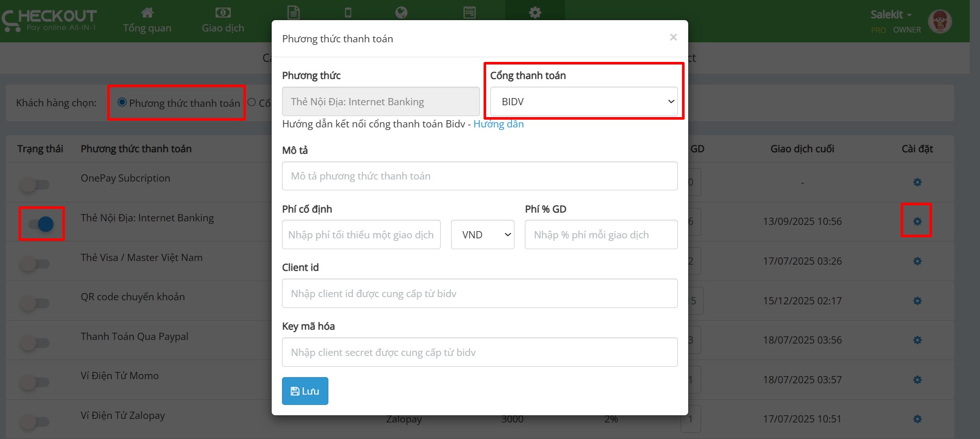Viewport: 980px width, 439px height.
Task: Open settings gear for Ví Điện Tử Zalopay
Action: [917, 419]
